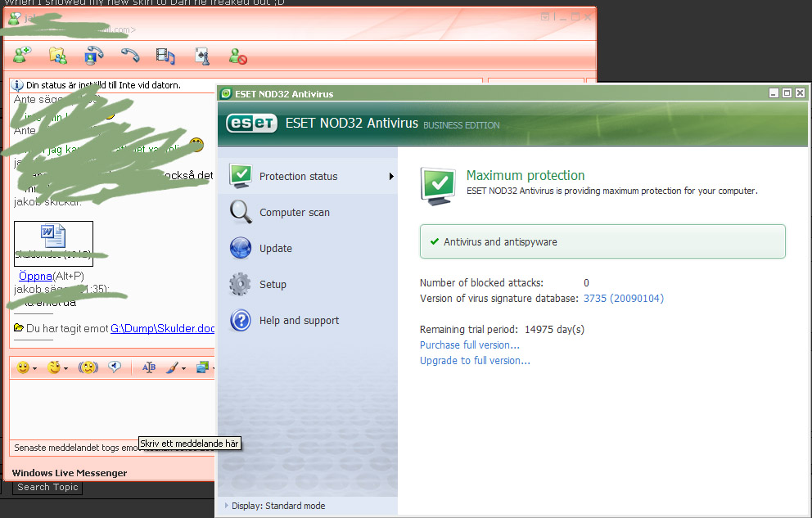Screen dimensions: 812x518
Task: Open the Update section in ESET
Action: [x=275, y=249]
